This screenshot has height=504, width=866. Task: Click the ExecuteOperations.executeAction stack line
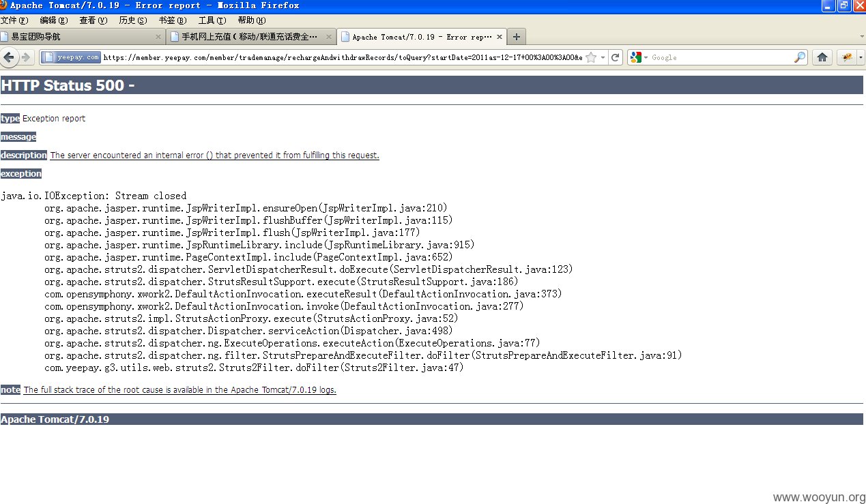click(292, 343)
